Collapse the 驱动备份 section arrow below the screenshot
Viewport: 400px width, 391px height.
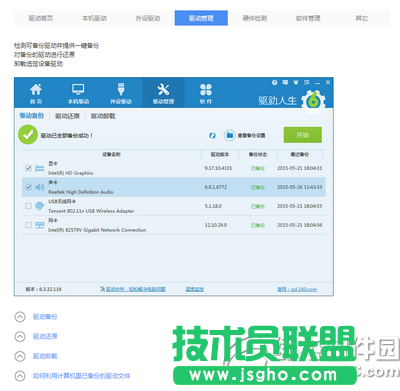coord(20,317)
